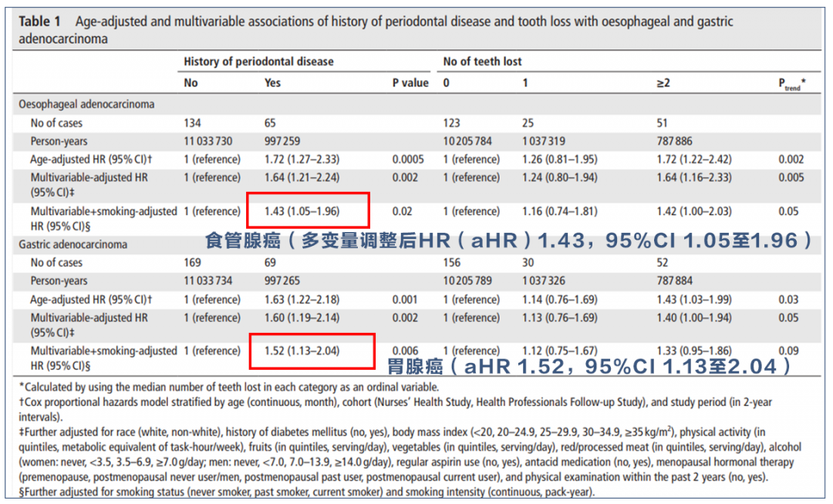Select the "Gastric adenocarcinoma" section heading
Image resolution: width=833 pixels, height=504 pixels.
coord(73,244)
